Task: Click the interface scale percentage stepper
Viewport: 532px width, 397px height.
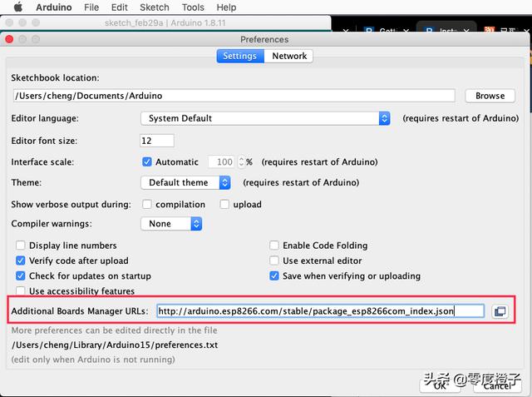Action: click(241, 161)
